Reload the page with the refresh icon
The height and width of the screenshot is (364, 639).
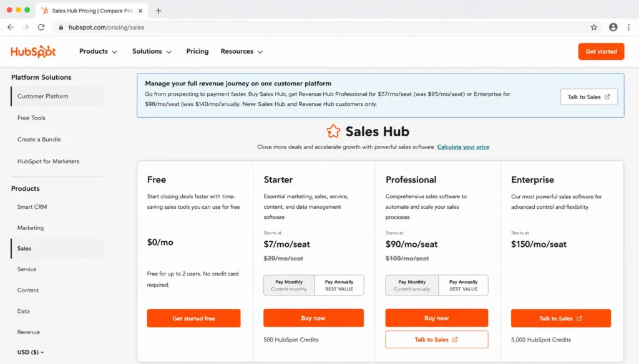[x=41, y=27]
